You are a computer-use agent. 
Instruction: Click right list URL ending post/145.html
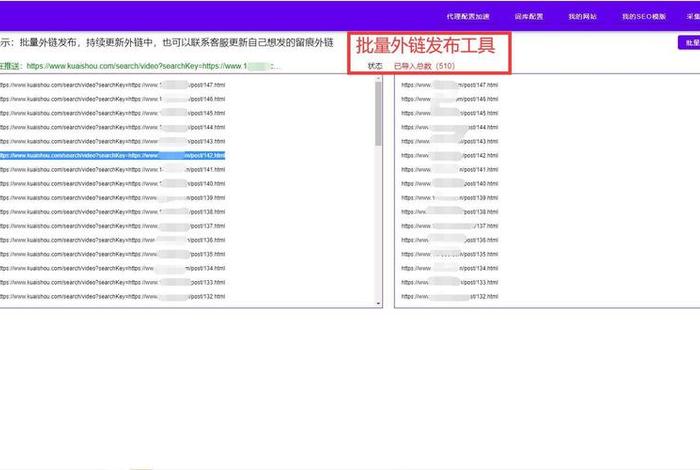[450, 113]
